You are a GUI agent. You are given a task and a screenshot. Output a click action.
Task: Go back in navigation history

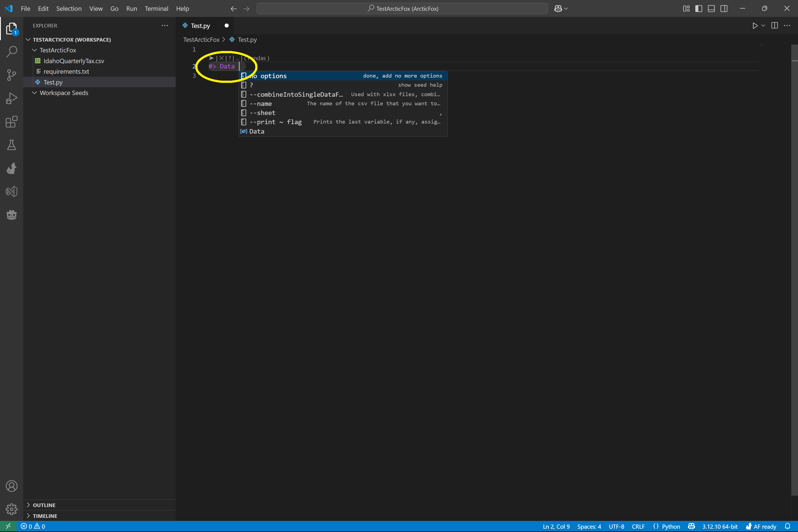[x=233, y=9]
